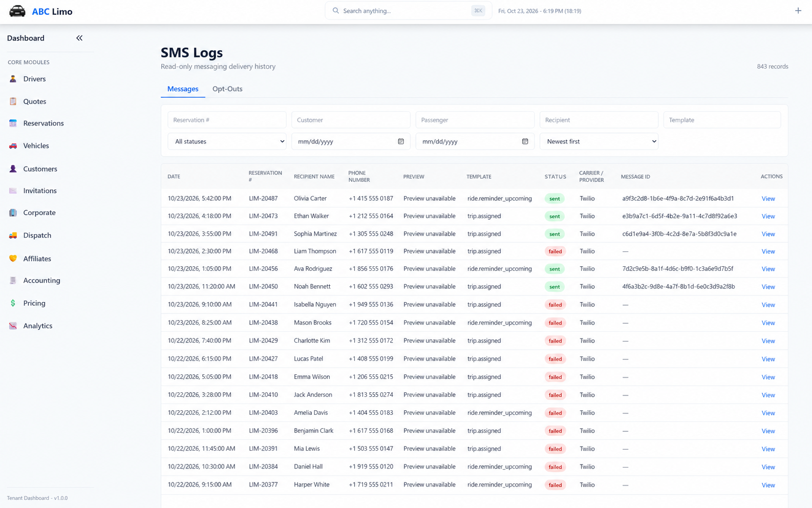
Task: Click the phone number +1 856 555 0176
Action: 371,269
